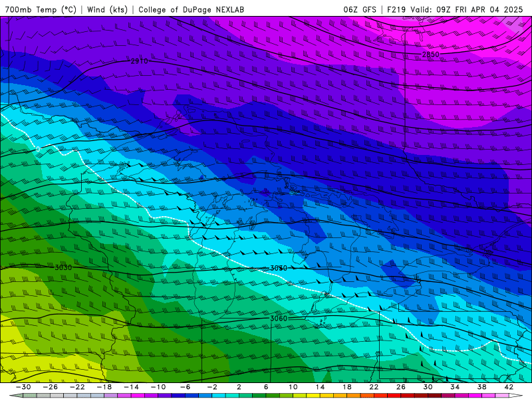Select the "38" color scale value

pos(481,387)
